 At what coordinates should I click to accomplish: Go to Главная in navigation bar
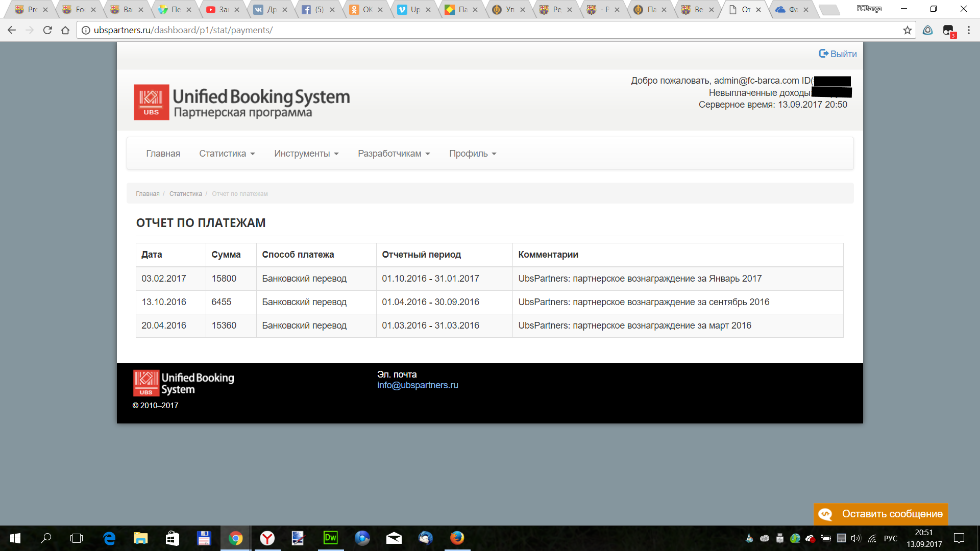(163, 154)
